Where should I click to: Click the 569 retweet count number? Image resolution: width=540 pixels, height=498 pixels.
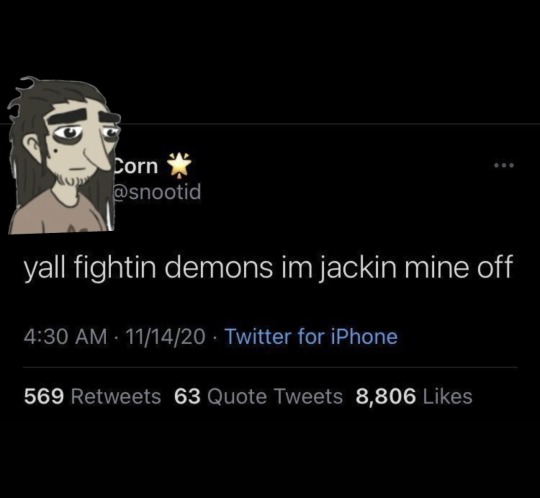tap(44, 396)
